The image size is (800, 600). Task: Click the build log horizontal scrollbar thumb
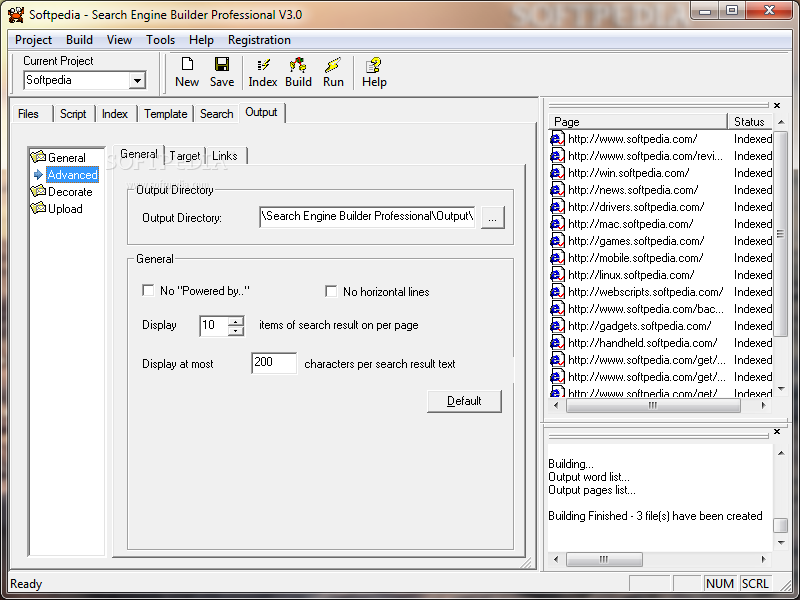604,559
